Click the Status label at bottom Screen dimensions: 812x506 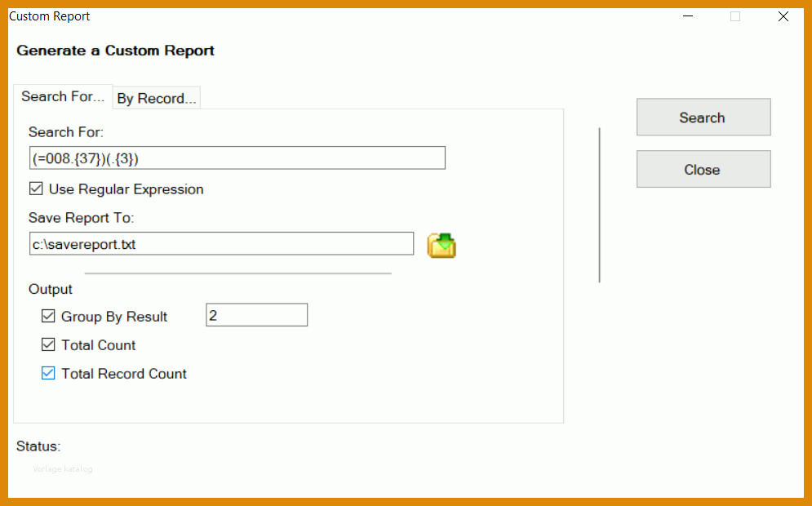tap(38, 446)
